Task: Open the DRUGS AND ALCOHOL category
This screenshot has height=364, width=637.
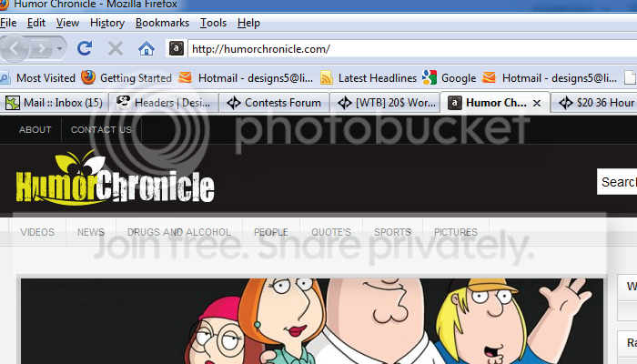Action: tap(179, 232)
